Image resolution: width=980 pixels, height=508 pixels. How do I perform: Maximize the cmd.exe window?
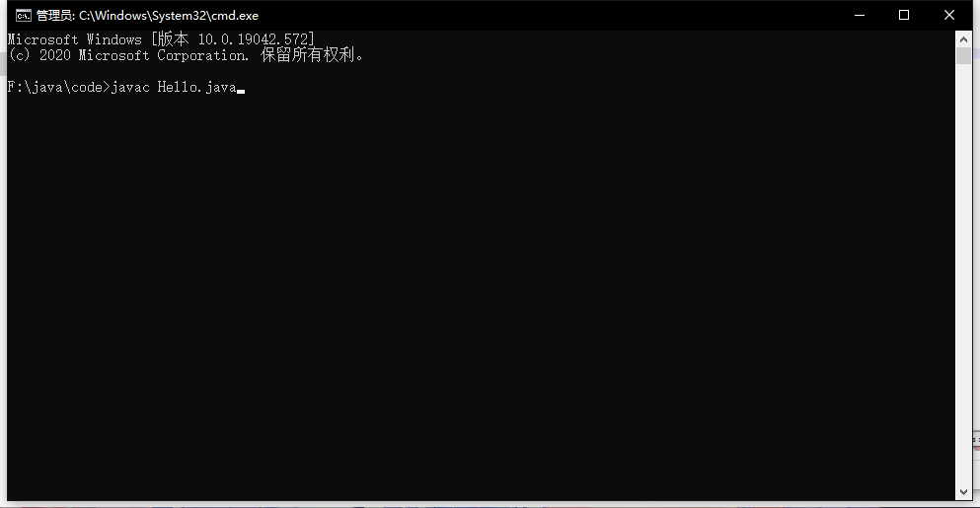(x=904, y=15)
